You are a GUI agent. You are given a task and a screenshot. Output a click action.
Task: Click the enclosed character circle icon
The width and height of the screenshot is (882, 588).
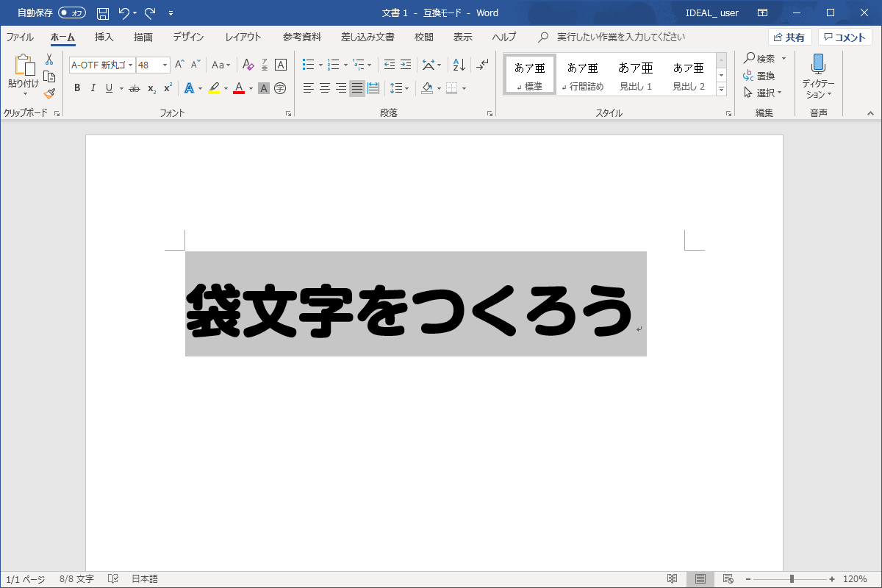[280, 88]
